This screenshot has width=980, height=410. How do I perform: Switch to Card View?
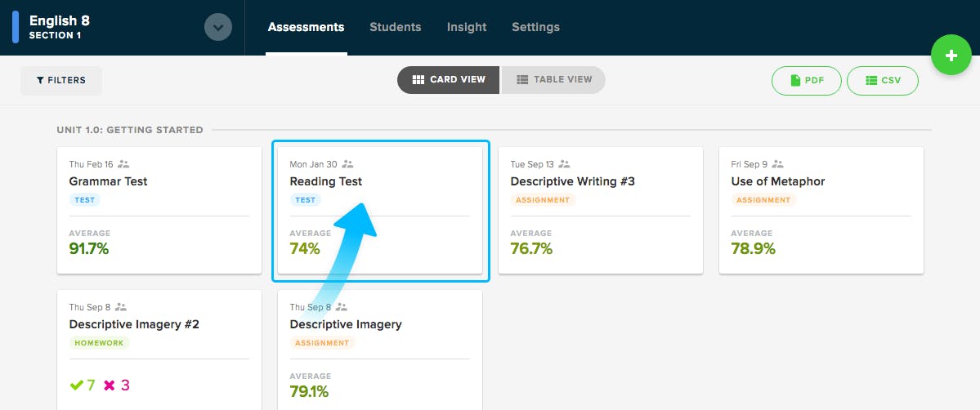pos(448,80)
